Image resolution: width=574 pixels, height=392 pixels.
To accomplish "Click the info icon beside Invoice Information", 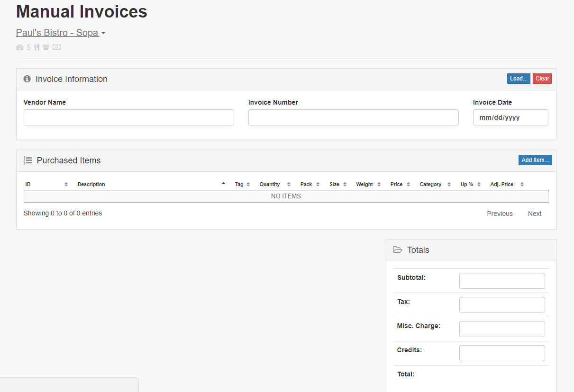I will [x=27, y=79].
